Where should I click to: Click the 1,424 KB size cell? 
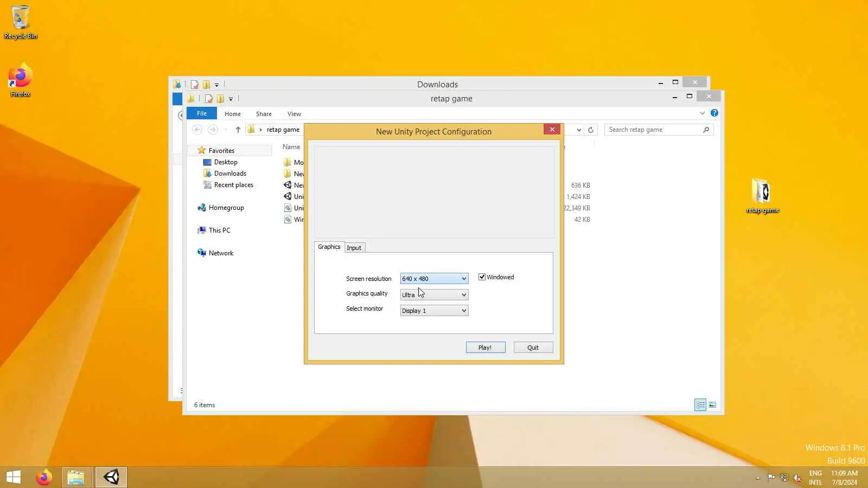pyautogui.click(x=578, y=197)
